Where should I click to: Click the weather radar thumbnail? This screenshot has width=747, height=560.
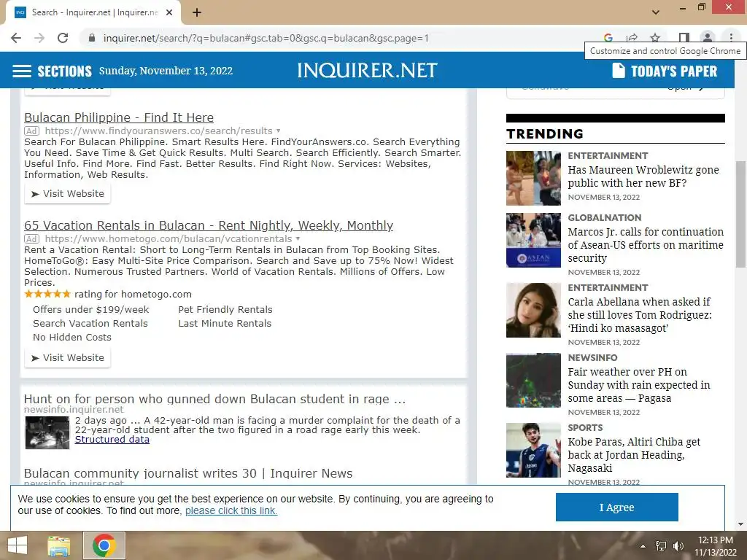pos(533,380)
